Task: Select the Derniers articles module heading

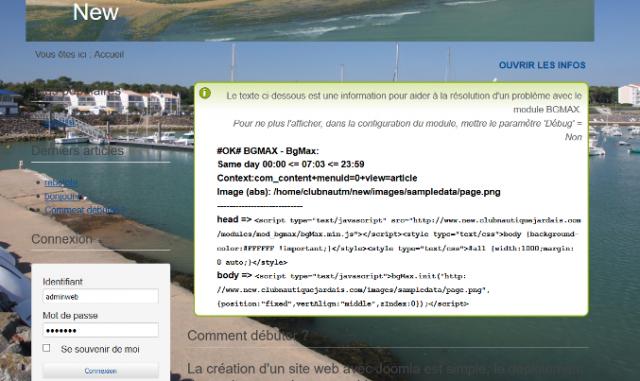Action: click(78, 151)
